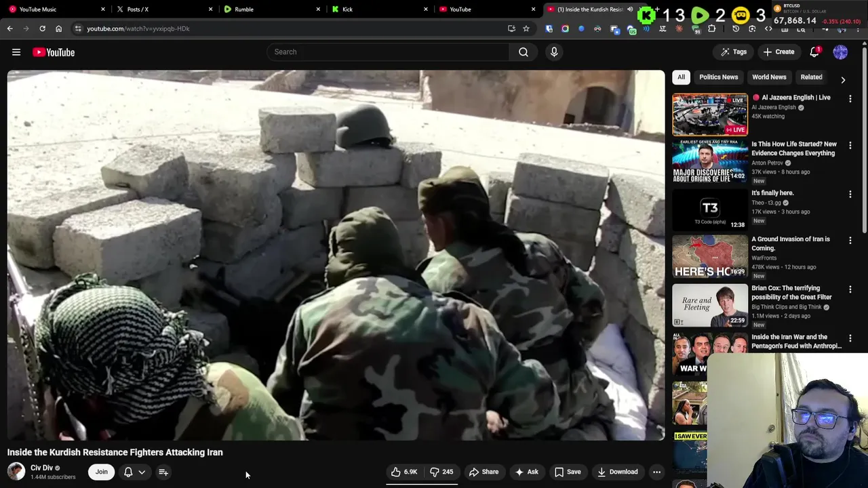Click the video title text

pyautogui.click(x=115, y=453)
